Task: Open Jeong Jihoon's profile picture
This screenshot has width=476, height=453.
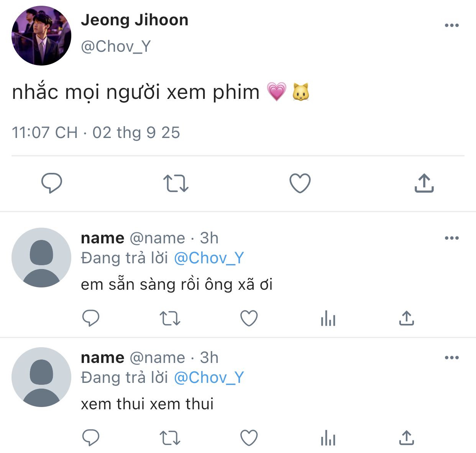Action: coord(41,36)
